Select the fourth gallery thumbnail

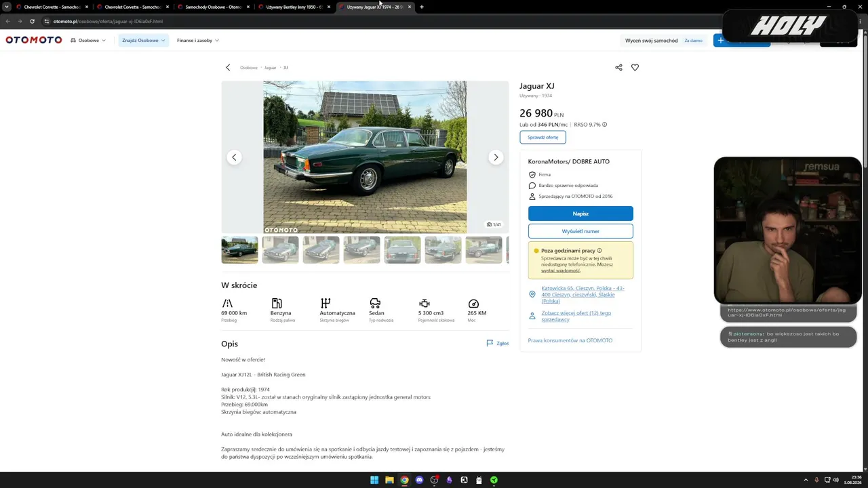361,250
